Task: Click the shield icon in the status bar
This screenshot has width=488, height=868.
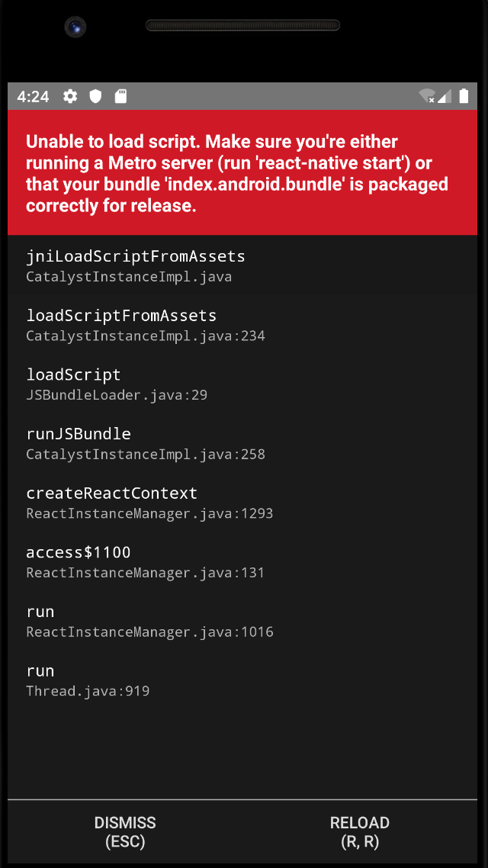Action: pos(96,96)
